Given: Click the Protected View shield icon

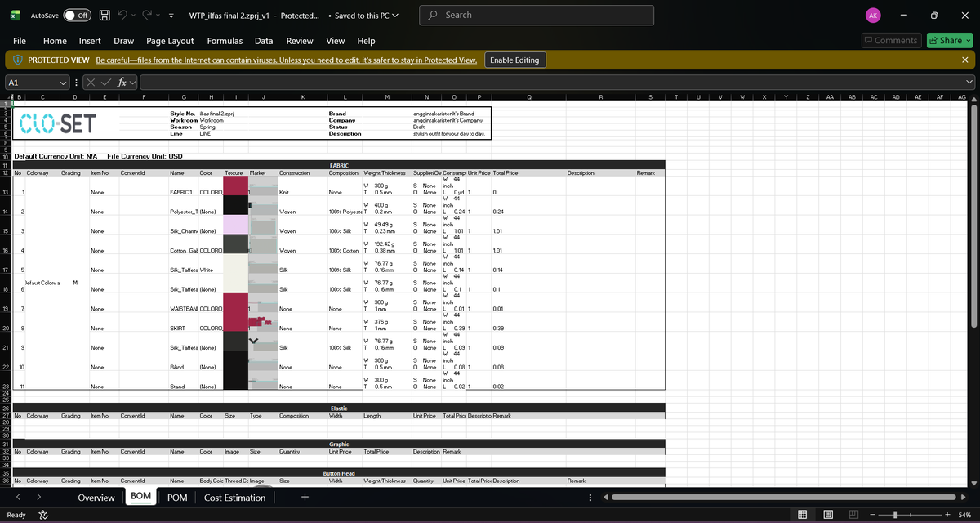Looking at the screenshot, I should coord(18,60).
